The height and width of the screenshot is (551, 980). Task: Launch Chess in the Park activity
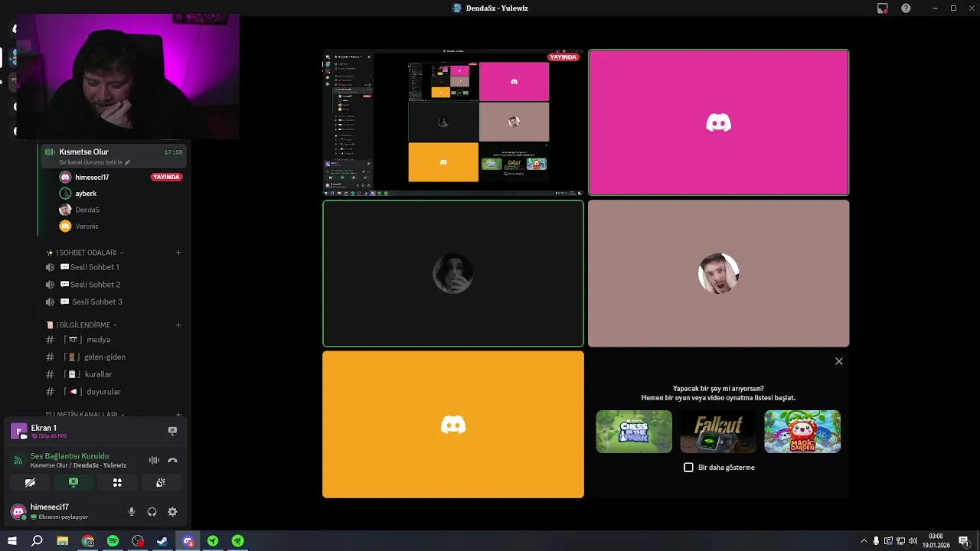[x=634, y=432]
